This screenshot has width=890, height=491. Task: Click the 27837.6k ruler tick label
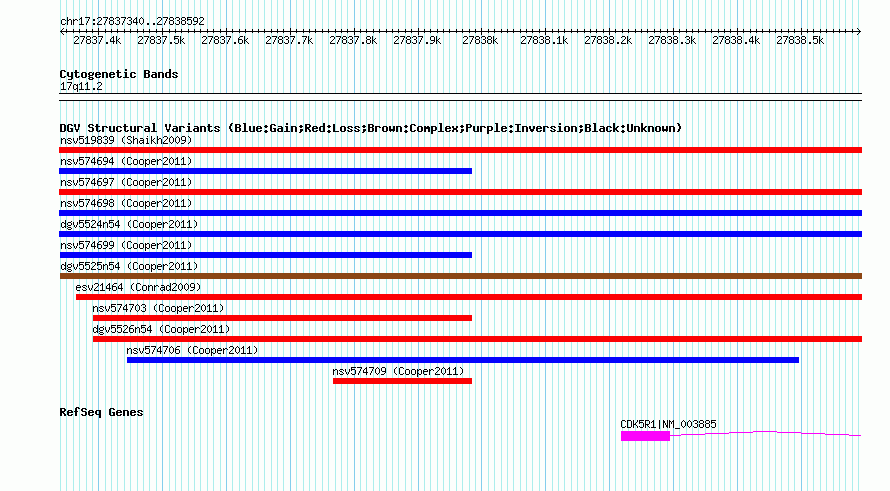pyautogui.click(x=225, y=40)
